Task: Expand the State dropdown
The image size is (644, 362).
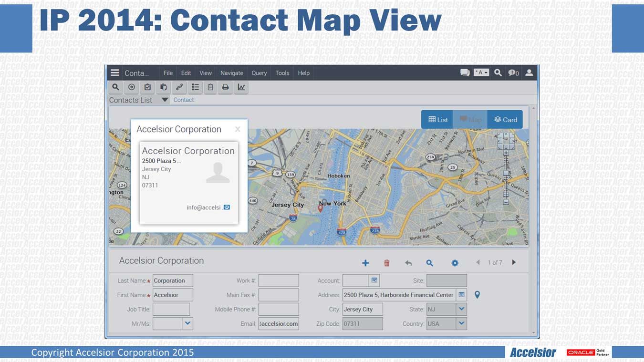Action: click(x=461, y=309)
